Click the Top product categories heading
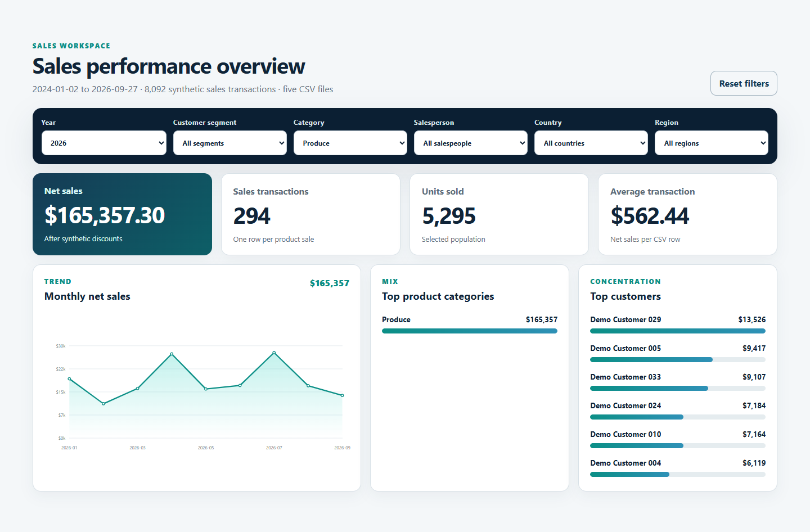The image size is (810, 532). coord(438,296)
